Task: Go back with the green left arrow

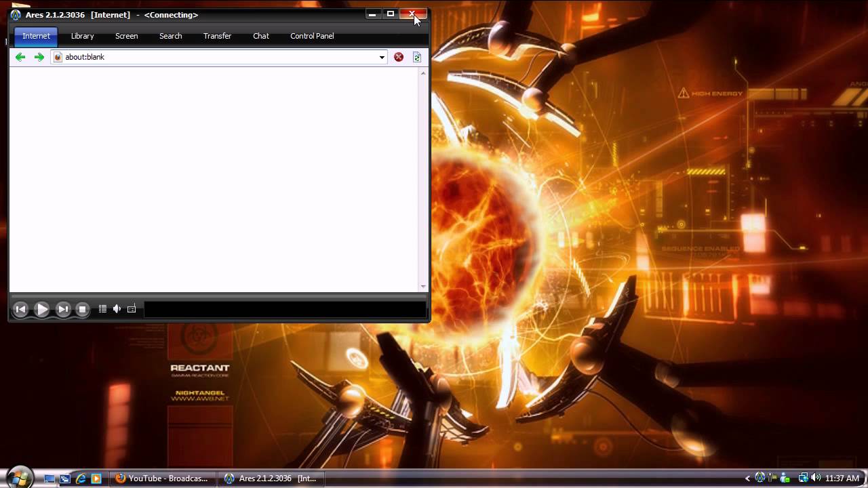Action: tap(20, 57)
